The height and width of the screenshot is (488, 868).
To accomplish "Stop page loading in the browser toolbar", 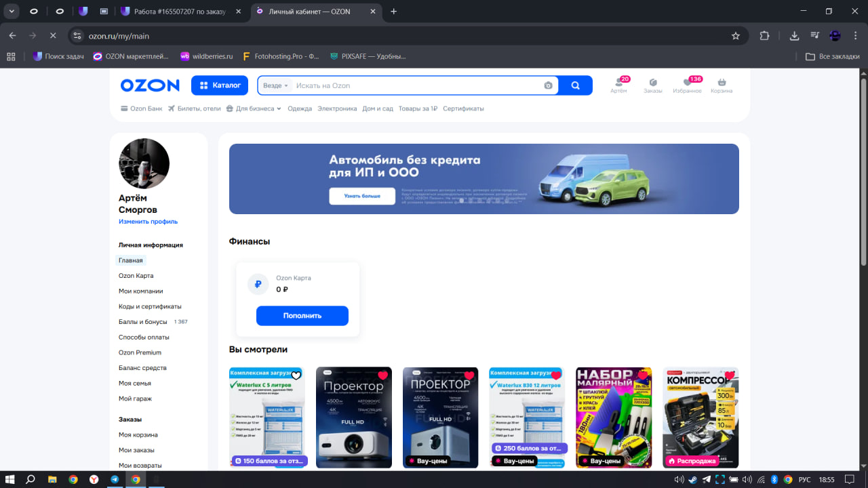I will coord(52,36).
